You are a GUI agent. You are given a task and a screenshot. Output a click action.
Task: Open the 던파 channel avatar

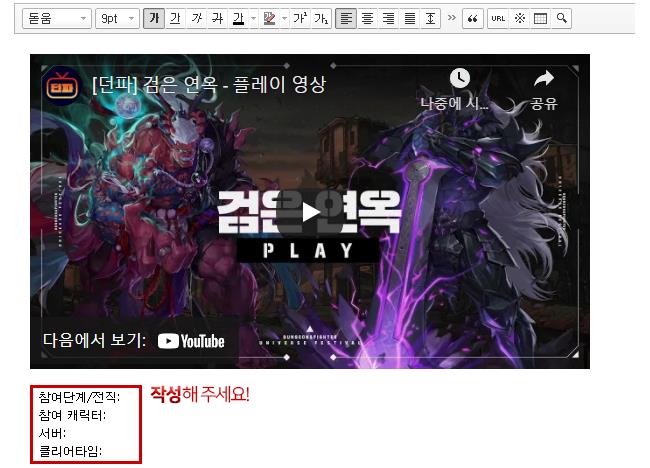(x=62, y=86)
